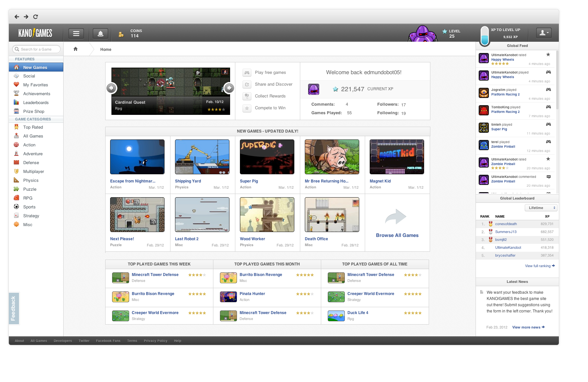Image resolution: width=588 pixels, height=382 pixels.
Task: Click the Action category icon
Action: coord(16,145)
